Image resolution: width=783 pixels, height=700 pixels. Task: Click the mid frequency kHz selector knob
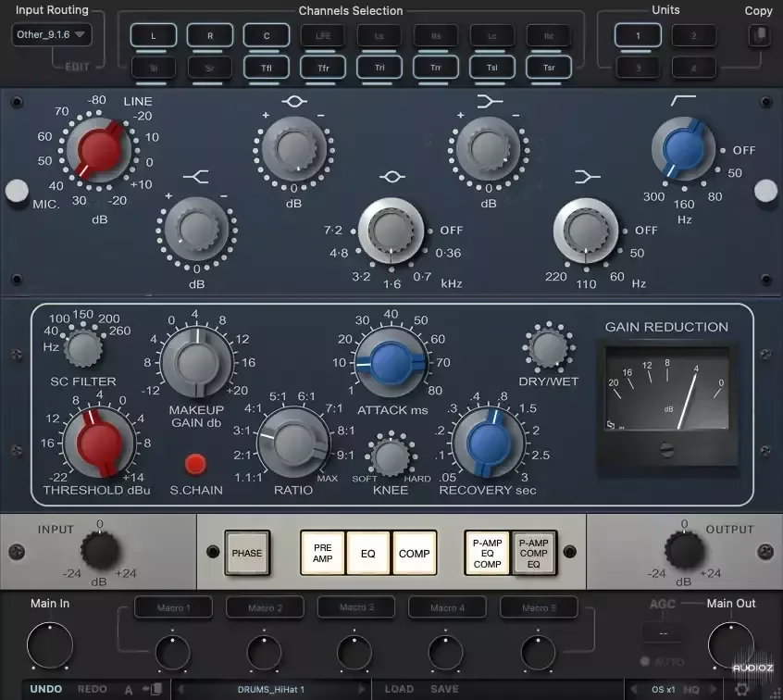click(x=391, y=231)
